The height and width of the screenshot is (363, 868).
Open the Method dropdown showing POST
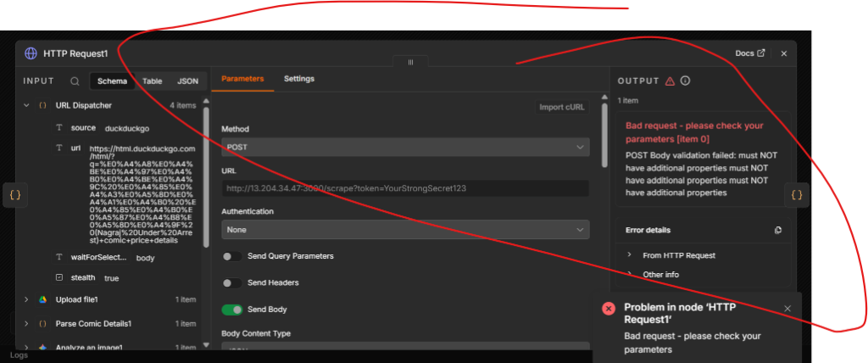(405, 148)
